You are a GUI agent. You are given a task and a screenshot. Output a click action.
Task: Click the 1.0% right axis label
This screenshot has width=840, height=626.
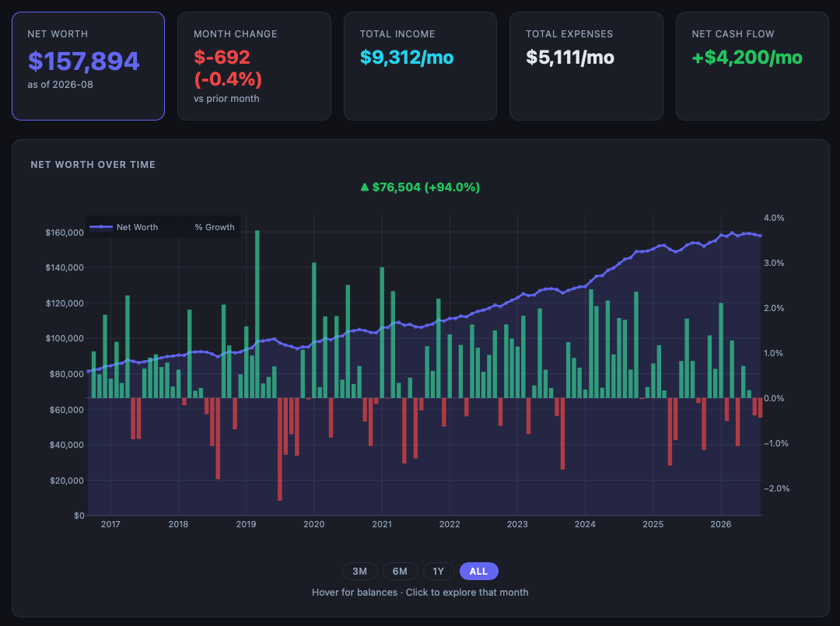[x=774, y=353]
